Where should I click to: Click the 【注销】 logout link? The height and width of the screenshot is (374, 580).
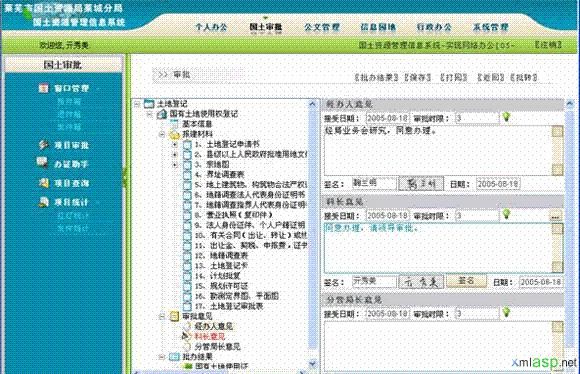click(548, 44)
